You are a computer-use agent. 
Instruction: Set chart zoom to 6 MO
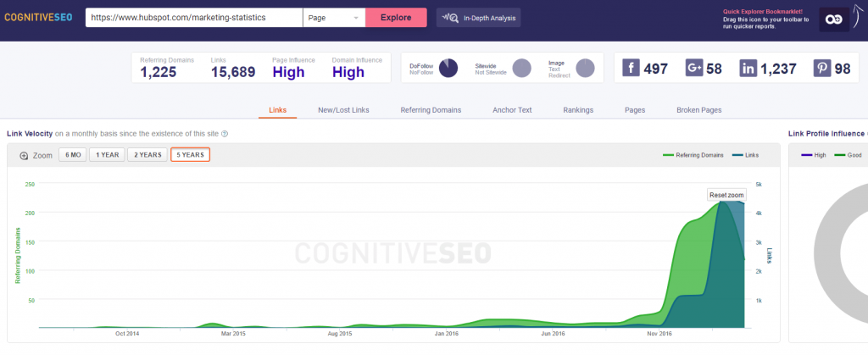(x=73, y=155)
